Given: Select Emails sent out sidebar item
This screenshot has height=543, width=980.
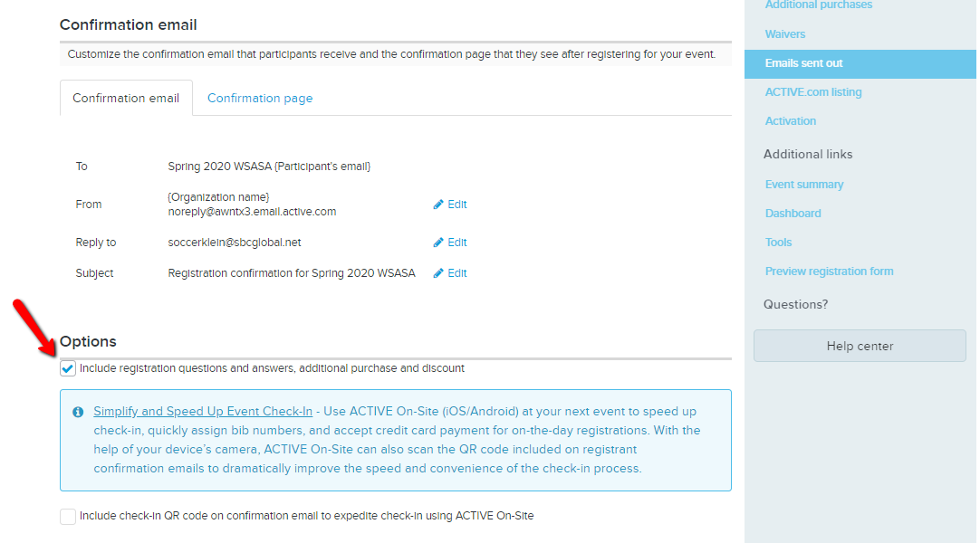Looking at the screenshot, I should 860,63.
